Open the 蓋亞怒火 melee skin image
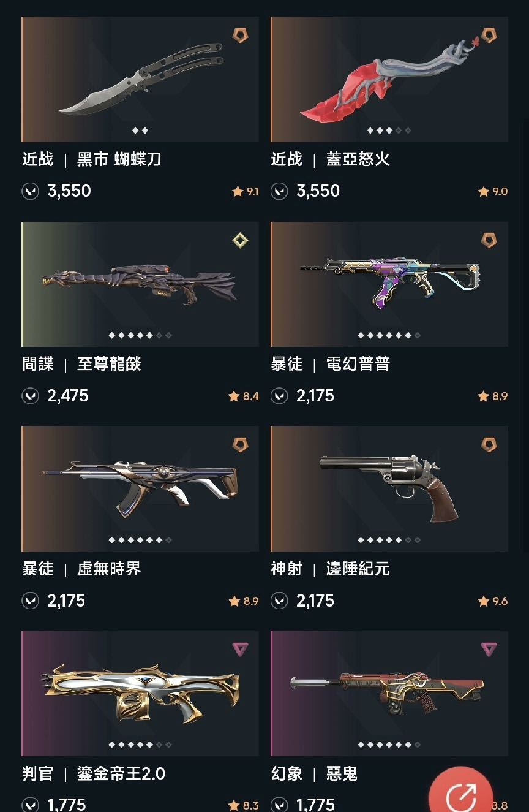The width and height of the screenshot is (529, 812). [389, 80]
